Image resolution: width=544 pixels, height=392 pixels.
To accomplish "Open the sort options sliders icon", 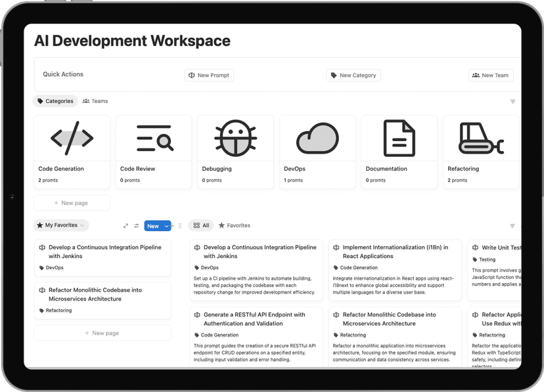I will 137,225.
